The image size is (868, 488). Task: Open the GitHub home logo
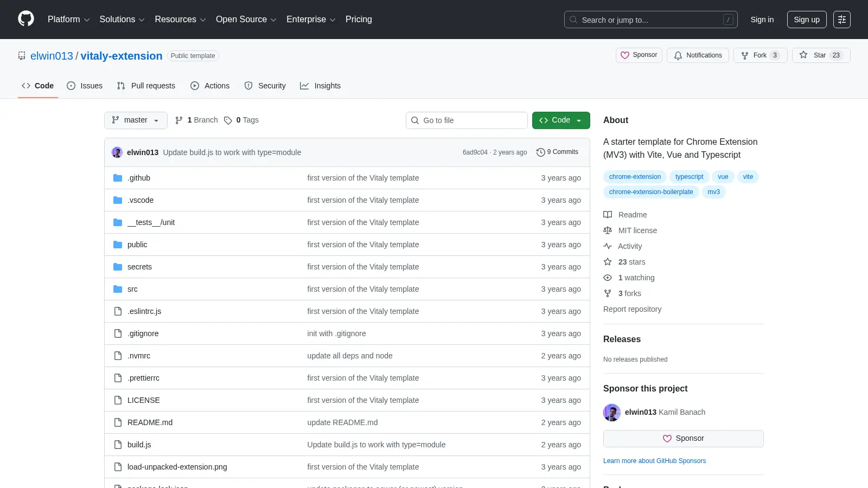coord(26,19)
